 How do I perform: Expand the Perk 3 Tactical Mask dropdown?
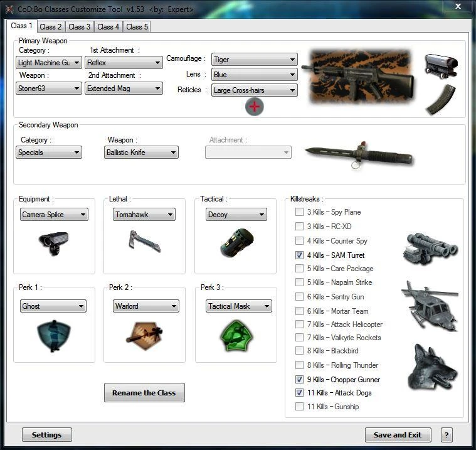tap(239, 306)
